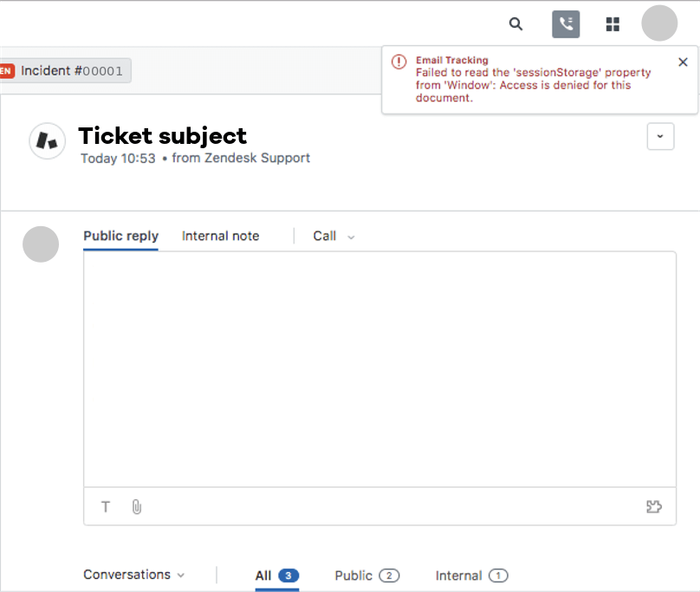
Task: Open the Talk phone call icon
Action: coord(566,24)
